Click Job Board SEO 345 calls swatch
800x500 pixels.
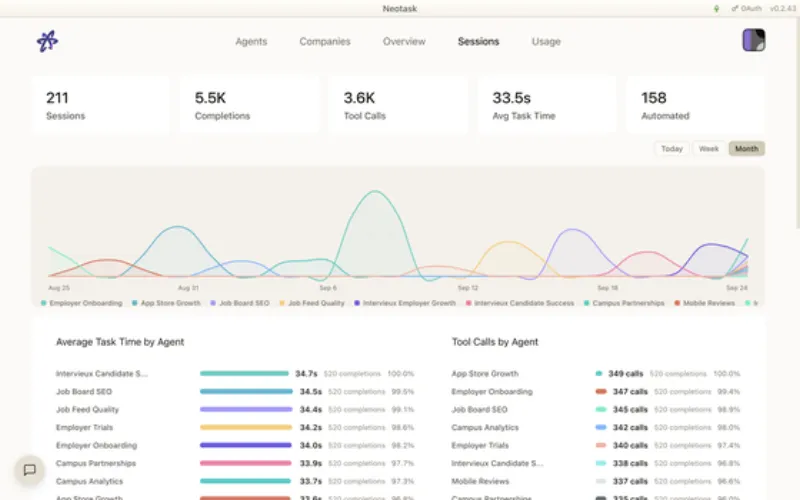[x=601, y=409]
